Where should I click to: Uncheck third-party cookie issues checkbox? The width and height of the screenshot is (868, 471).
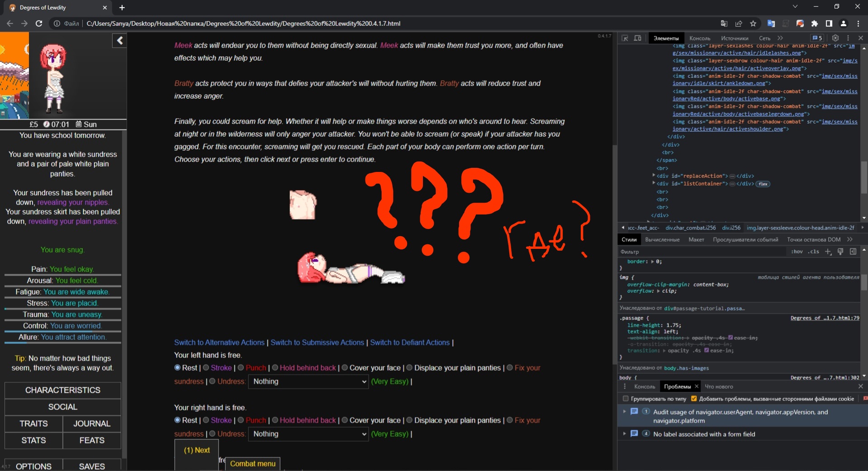click(x=694, y=399)
